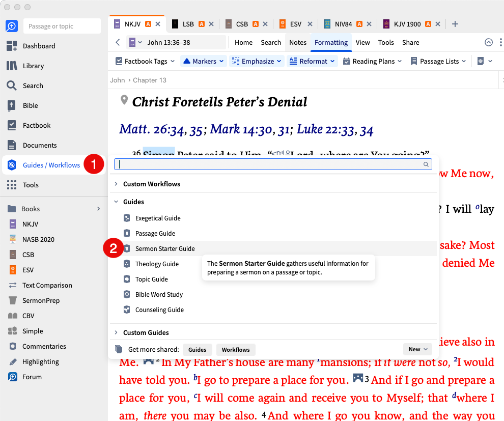
Task: Expand the Books section arrow
Action: click(99, 209)
